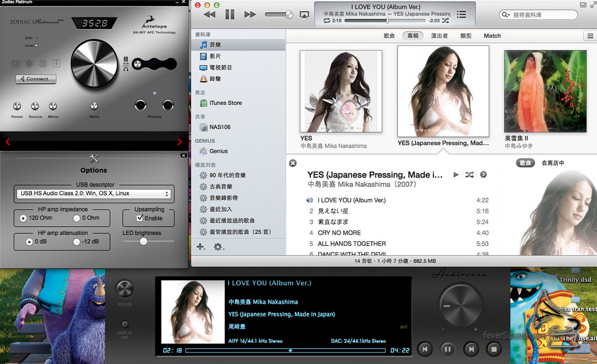Screen dimensions: 597x364
Task: Go to previous track in iTunes
Action: (209, 15)
